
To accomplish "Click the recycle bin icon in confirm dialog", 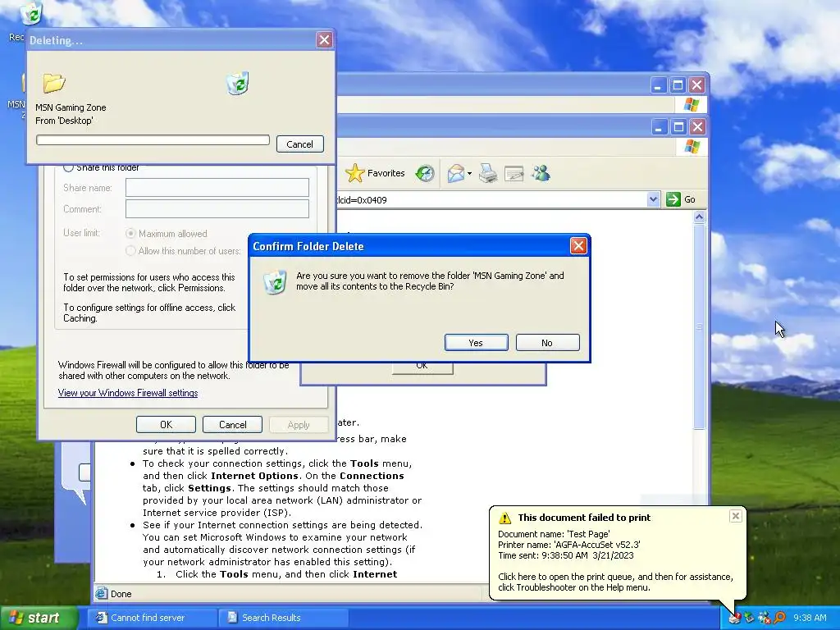I will pyautogui.click(x=275, y=282).
